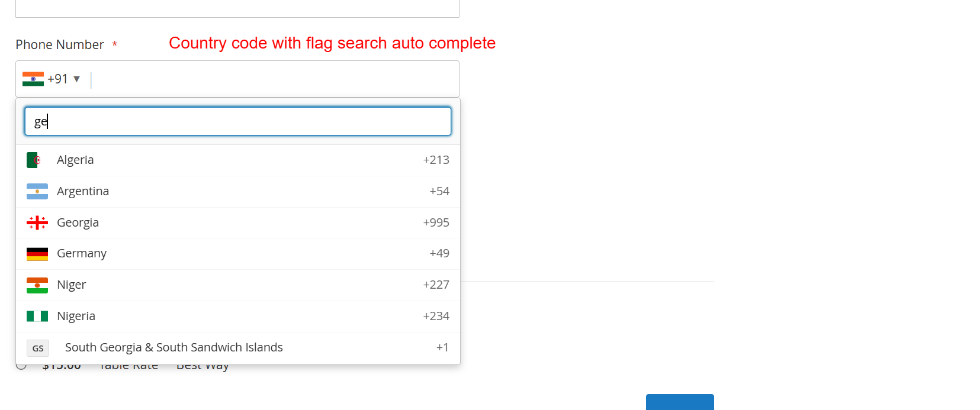The image size is (980, 410).
Task: Select Argentina's +54 dial code
Action: coord(439,192)
